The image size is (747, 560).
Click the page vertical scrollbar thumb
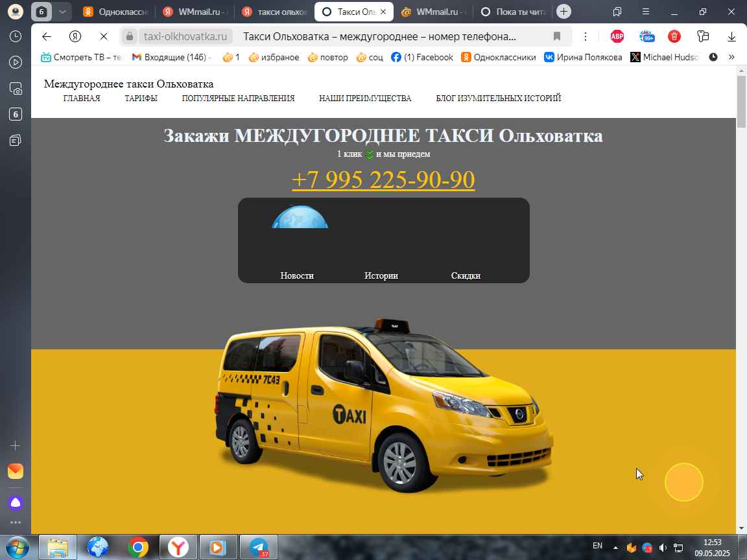pos(741,102)
